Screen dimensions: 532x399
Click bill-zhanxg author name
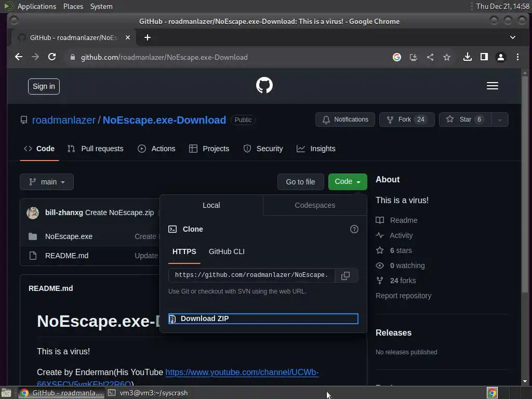[x=64, y=212]
